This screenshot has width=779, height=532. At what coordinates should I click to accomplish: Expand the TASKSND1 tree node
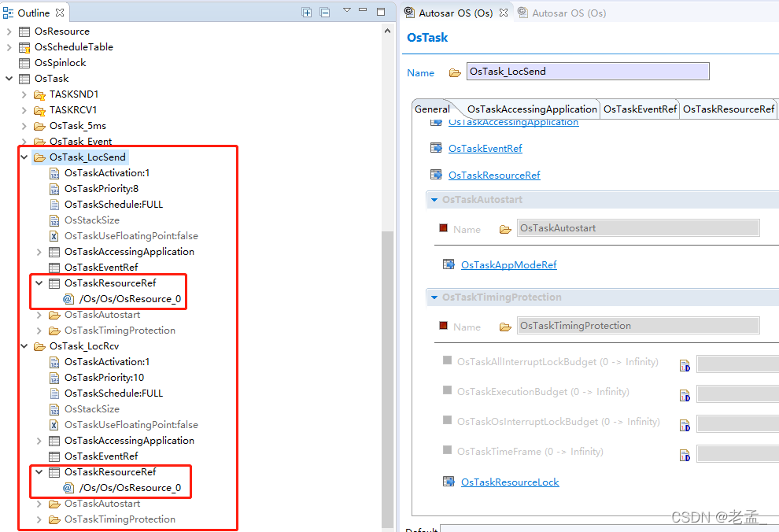pyautogui.click(x=24, y=94)
